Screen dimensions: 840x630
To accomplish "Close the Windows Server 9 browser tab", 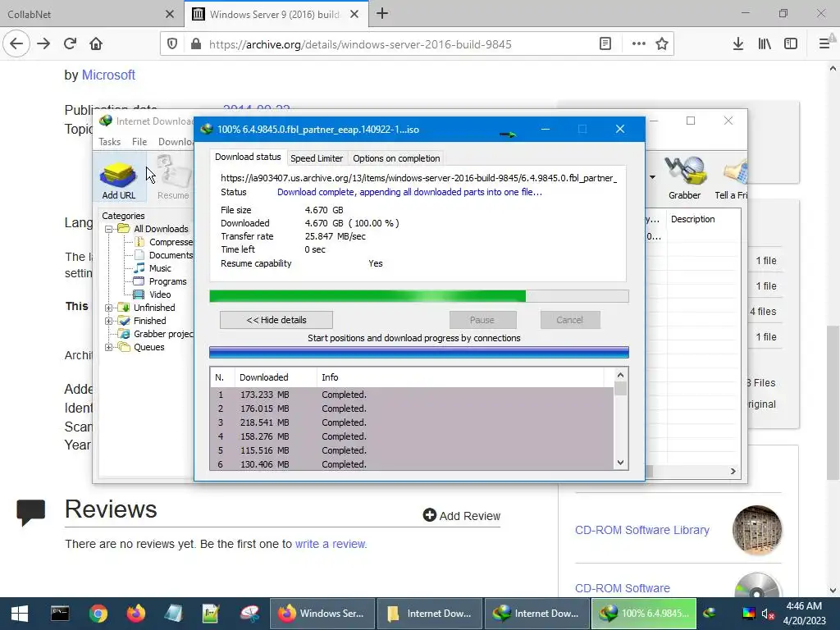I will pos(354,15).
